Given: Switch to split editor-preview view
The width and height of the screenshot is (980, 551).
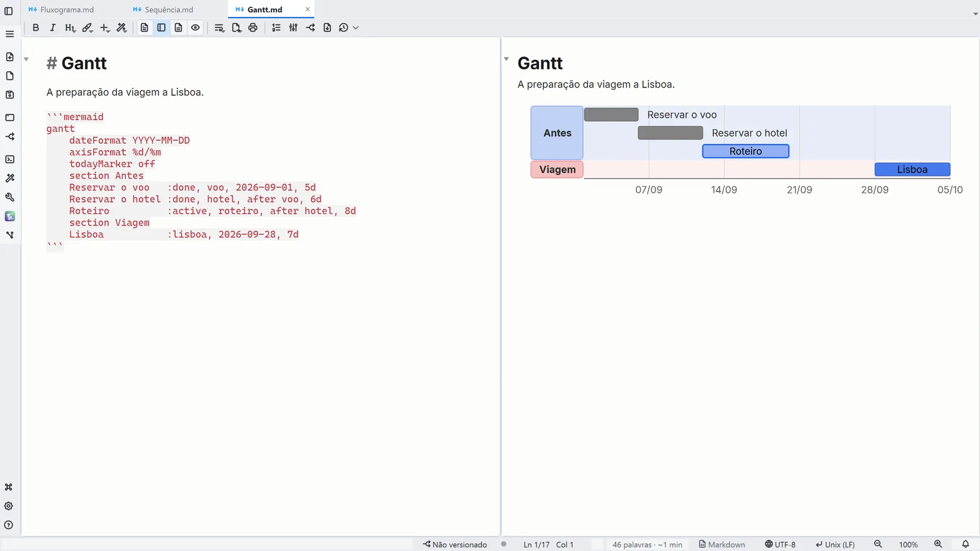Looking at the screenshot, I should 161,28.
